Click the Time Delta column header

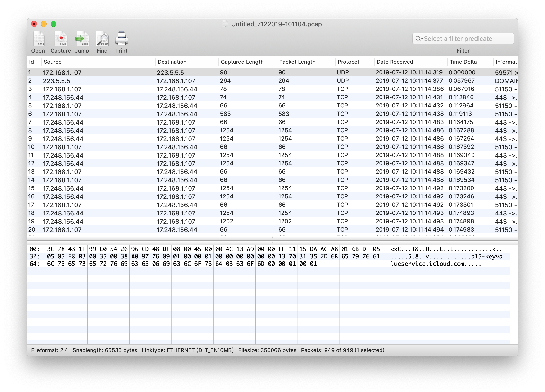coord(463,62)
